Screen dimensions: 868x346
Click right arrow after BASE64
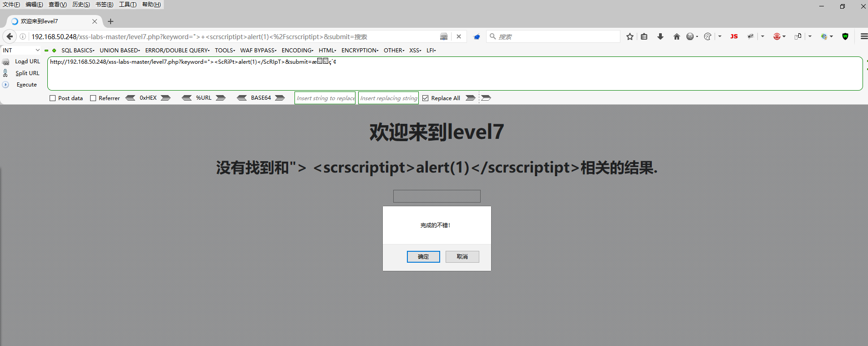pos(280,98)
